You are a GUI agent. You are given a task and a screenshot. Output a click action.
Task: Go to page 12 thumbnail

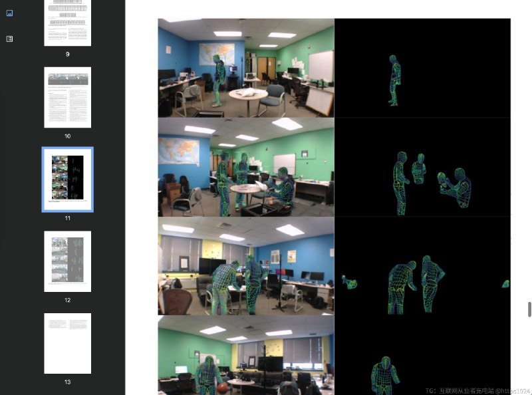pyautogui.click(x=67, y=261)
